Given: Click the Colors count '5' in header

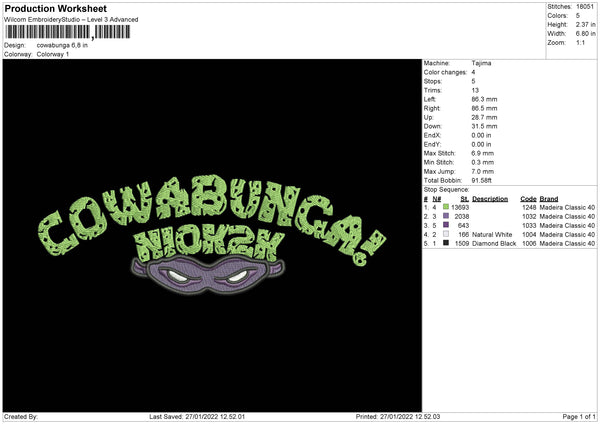Looking at the screenshot, I should click(578, 16).
